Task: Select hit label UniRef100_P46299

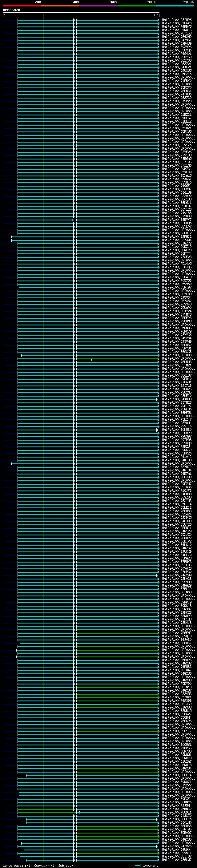Action: pos(177,575)
